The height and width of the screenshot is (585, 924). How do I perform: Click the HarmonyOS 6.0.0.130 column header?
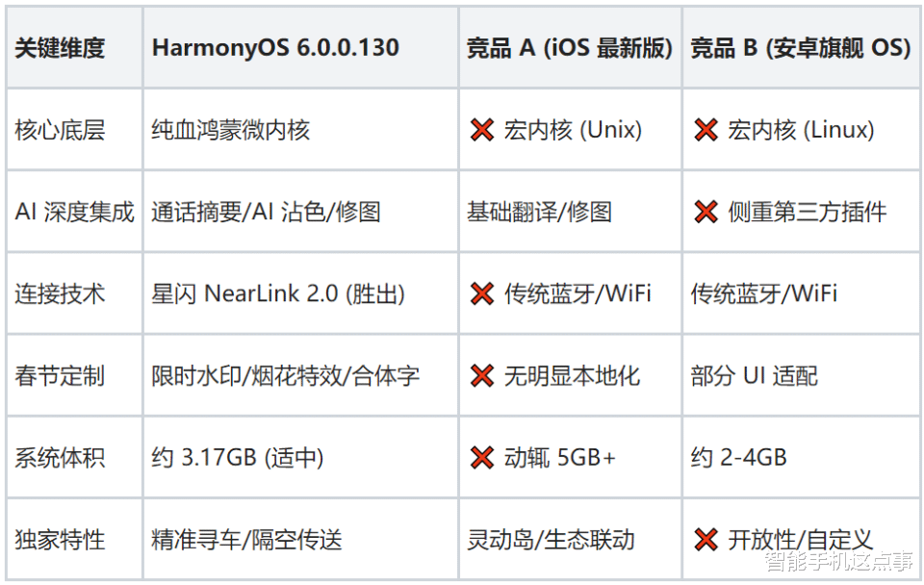(x=275, y=48)
